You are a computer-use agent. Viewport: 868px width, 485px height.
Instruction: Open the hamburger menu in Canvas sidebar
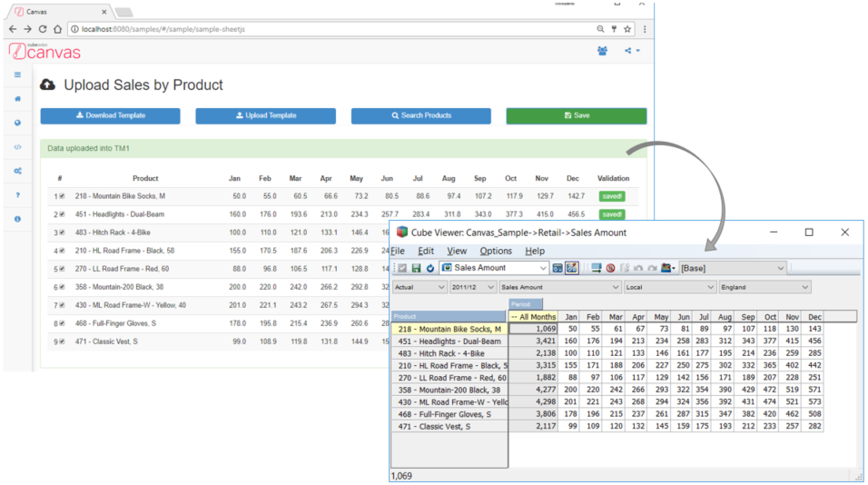coord(17,74)
